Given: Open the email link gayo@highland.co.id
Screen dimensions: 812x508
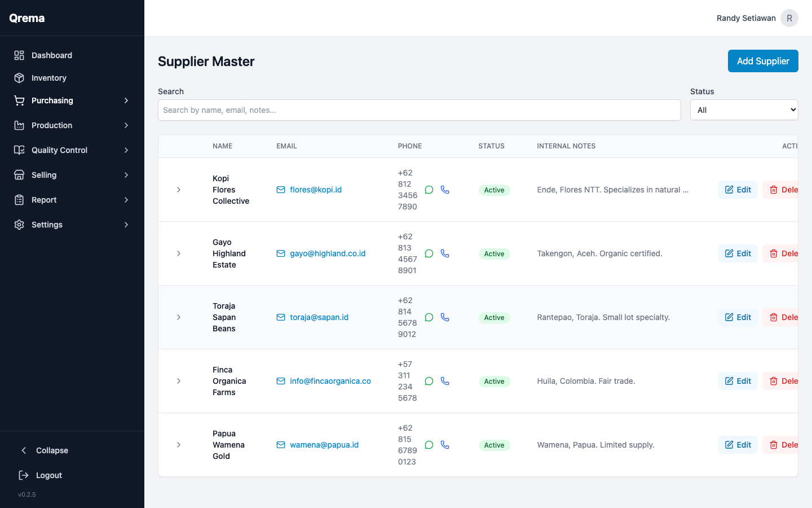Looking at the screenshot, I should click(x=327, y=253).
